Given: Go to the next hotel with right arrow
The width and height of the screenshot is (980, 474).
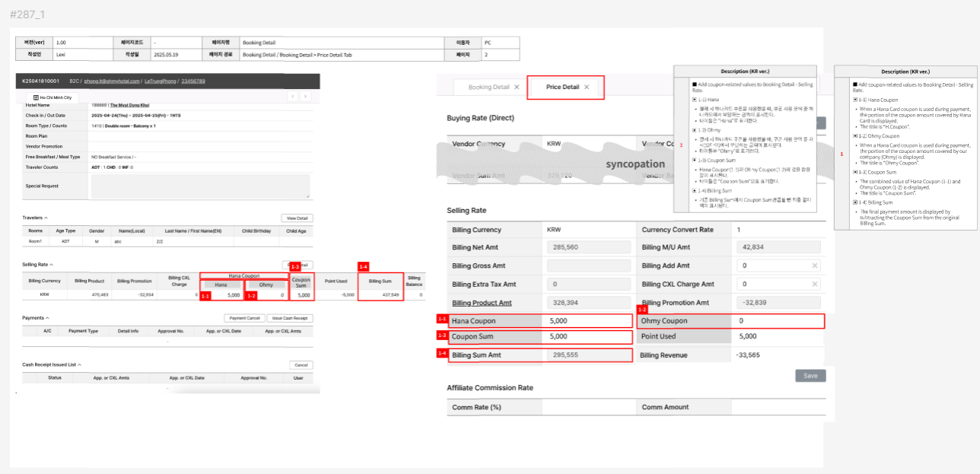Looking at the screenshot, I should tap(305, 97).
